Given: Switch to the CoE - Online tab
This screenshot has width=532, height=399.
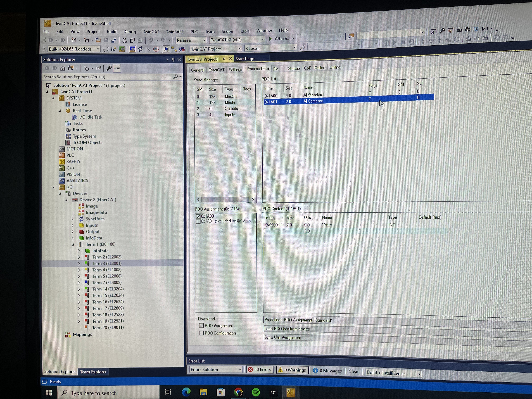Looking at the screenshot, I should pyautogui.click(x=315, y=68).
